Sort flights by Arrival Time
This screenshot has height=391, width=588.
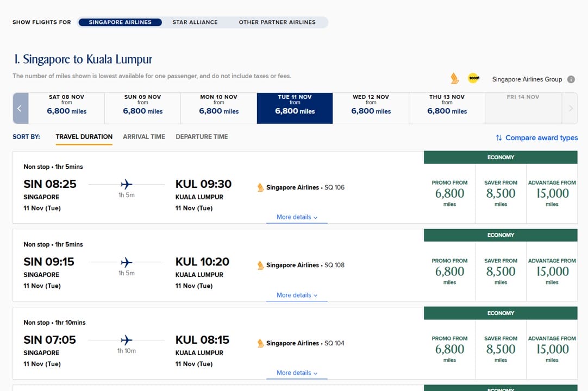coord(144,137)
